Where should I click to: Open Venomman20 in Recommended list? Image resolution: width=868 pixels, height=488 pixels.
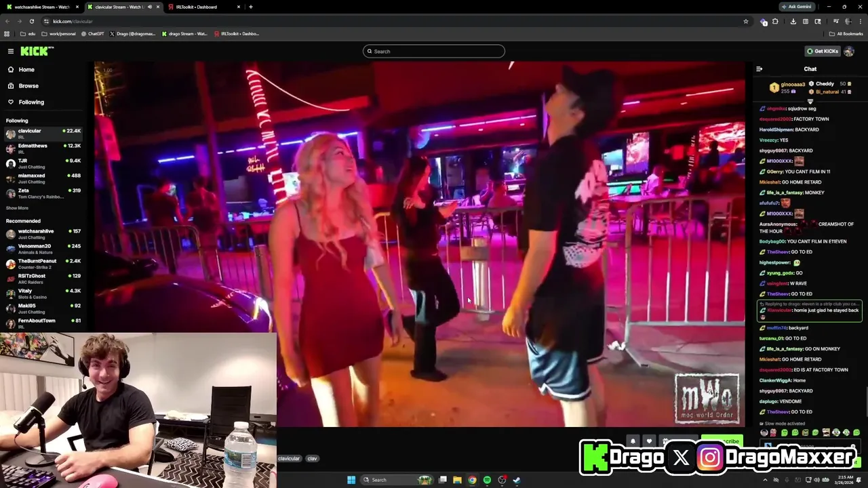click(x=43, y=249)
